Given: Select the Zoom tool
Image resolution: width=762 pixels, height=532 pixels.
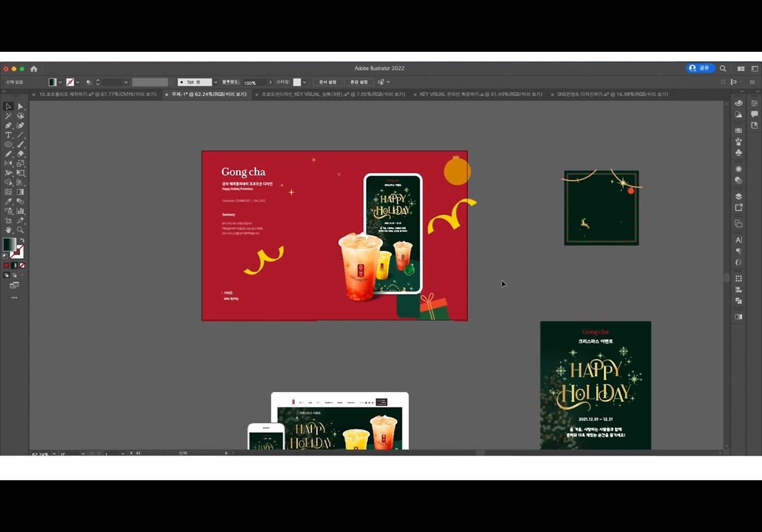Looking at the screenshot, I should pyautogui.click(x=20, y=230).
